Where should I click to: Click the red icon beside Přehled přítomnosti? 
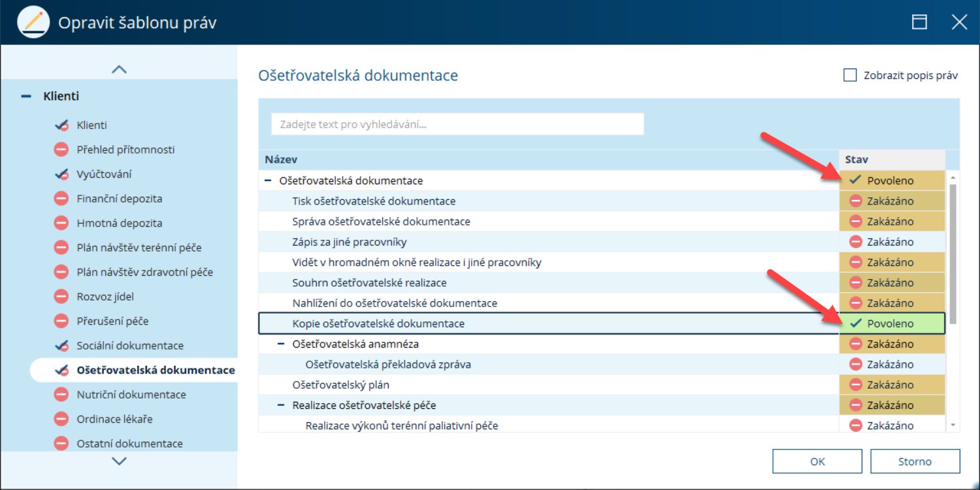point(61,150)
